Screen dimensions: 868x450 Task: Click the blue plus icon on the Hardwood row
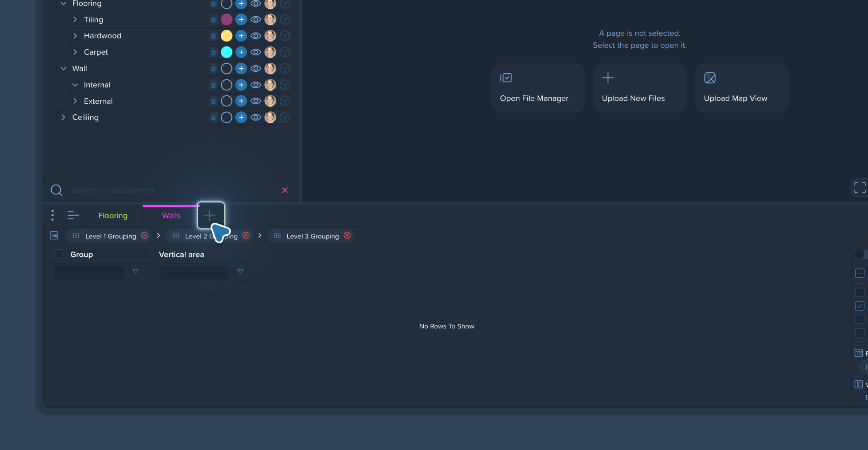[241, 36]
